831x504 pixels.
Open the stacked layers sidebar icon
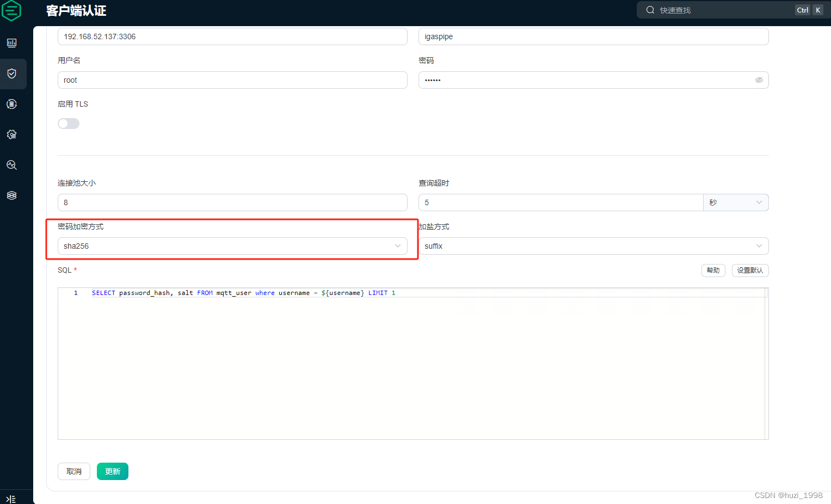tap(12, 195)
